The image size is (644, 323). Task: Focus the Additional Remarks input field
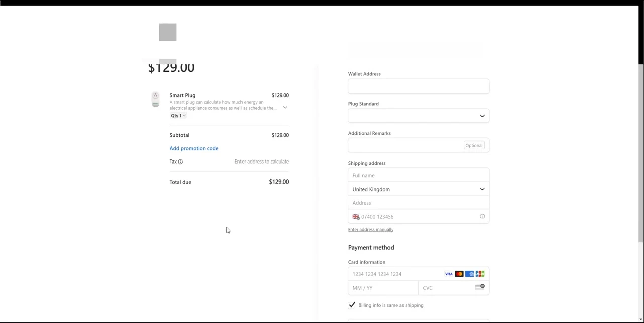(418, 145)
